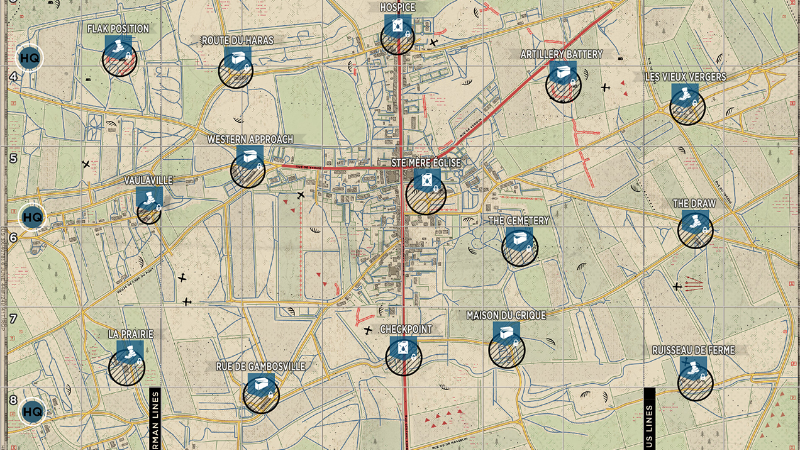Click the STE MERE EGLISE label
The image size is (800, 450).
[x=426, y=163]
